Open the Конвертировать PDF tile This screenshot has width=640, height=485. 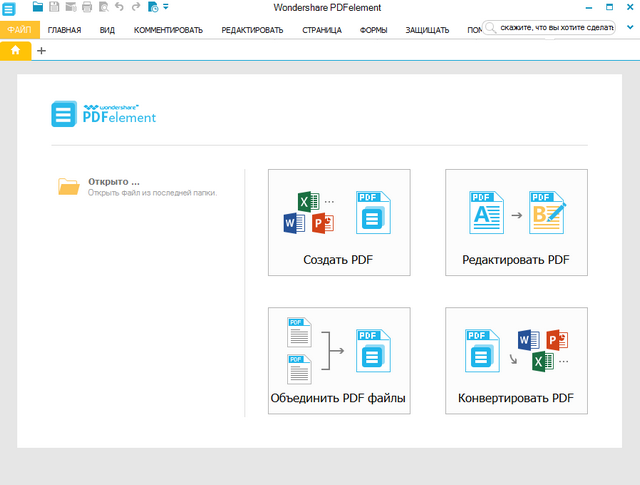tap(516, 361)
